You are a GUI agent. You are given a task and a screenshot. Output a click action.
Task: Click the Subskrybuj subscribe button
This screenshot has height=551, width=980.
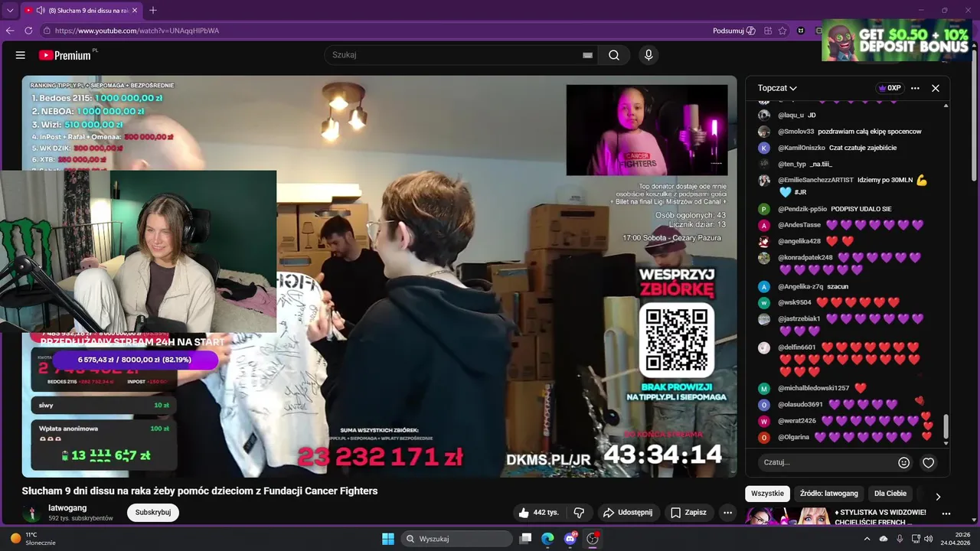[153, 512]
